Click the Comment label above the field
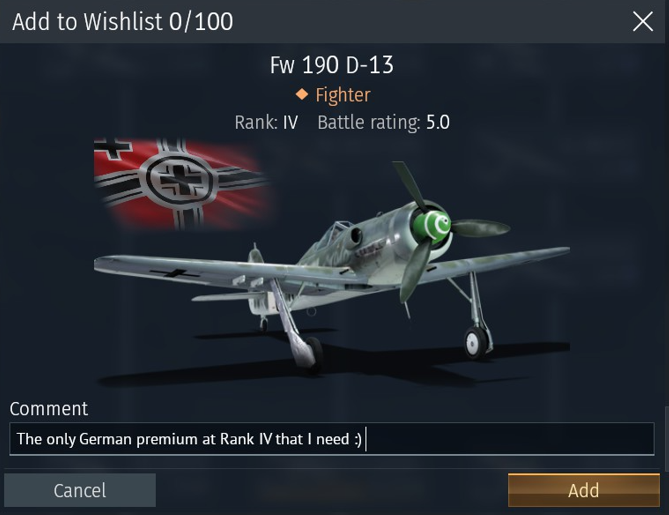The width and height of the screenshot is (669, 515). [49, 408]
